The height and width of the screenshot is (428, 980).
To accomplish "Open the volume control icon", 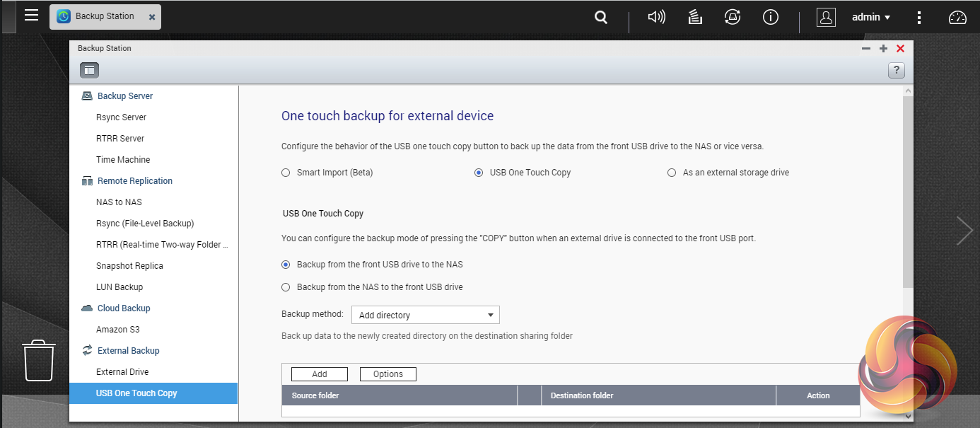I will click(657, 18).
